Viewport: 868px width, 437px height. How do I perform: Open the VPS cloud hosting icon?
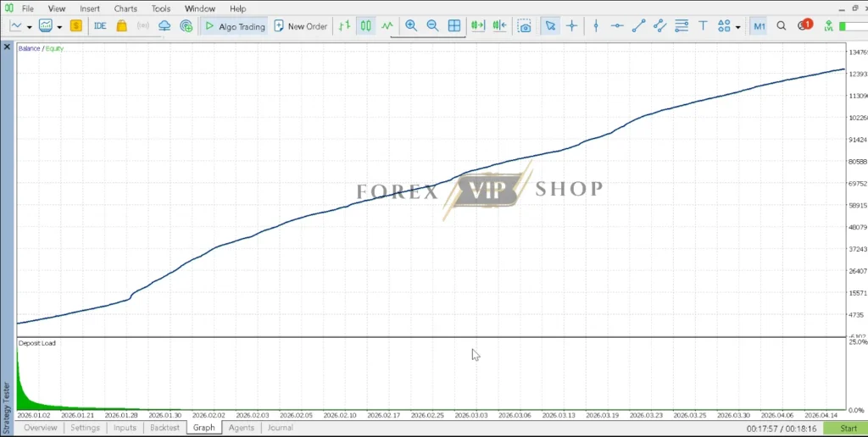point(164,26)
